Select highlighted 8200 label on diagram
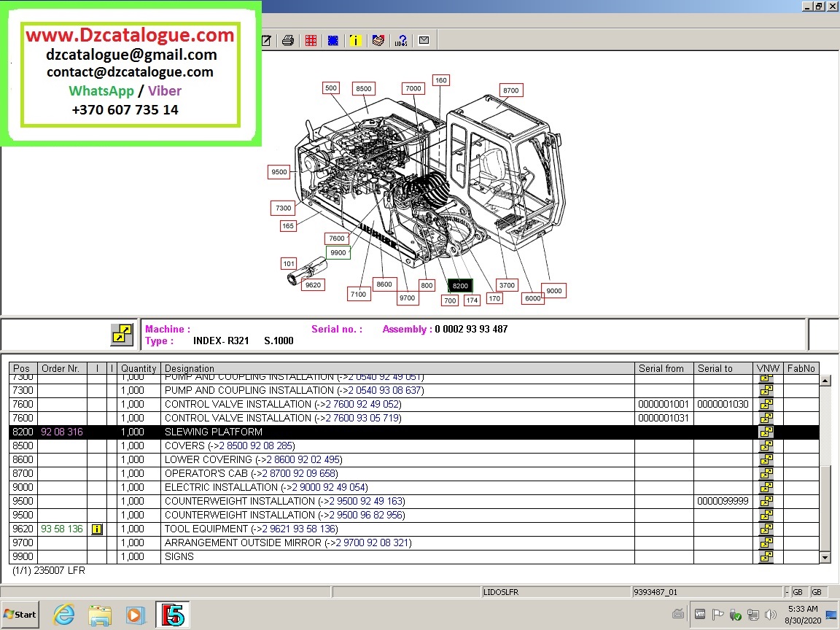This screenshot has width=840, height=630. pyautogui.click(x=460, y=286)
